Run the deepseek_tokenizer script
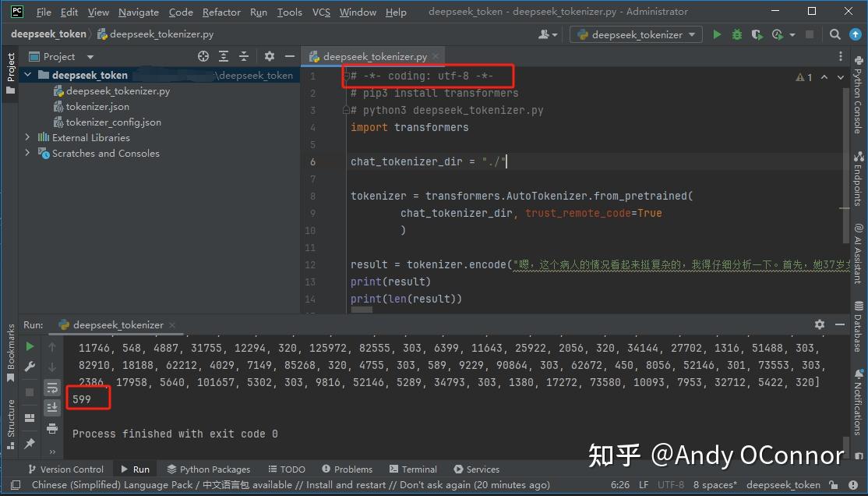This screenshot has width=868, height=496. pyautogui.click(x=717, y=34)
